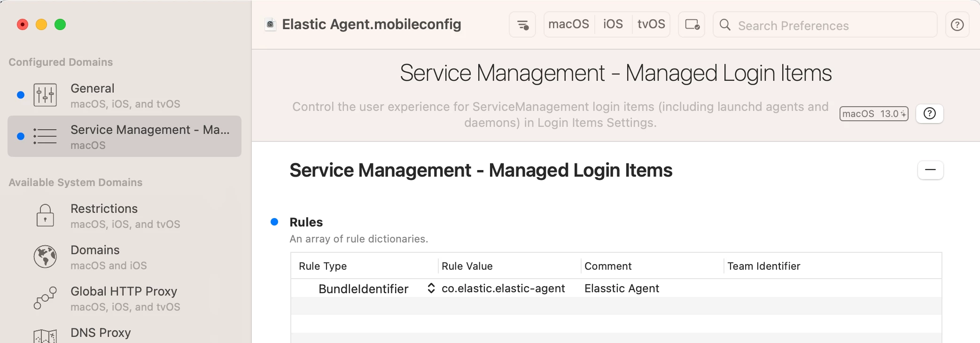
Task: Toggle the iOS platform filter
Action: (x=613, y=24)
